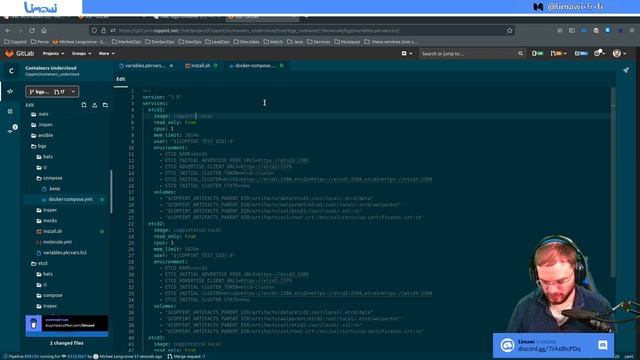640x360 pixels.
Task: Expand the compose folder under etcd
Action: (49, 296)
